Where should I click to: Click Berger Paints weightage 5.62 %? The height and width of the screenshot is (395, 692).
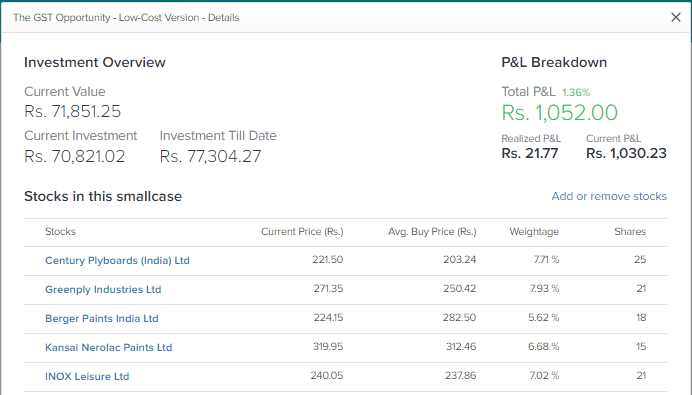pos(544,317)
